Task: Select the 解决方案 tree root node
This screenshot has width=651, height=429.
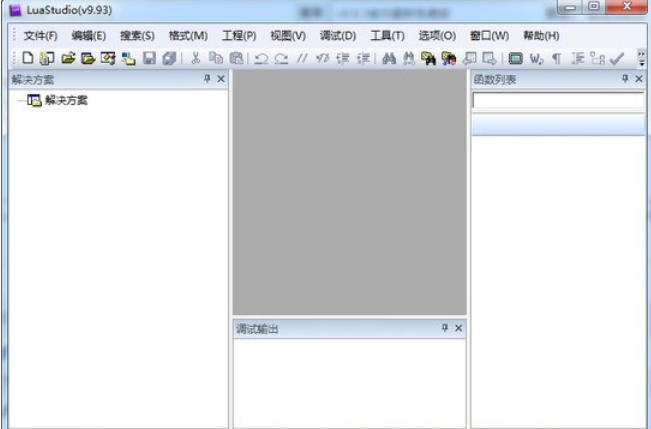Action: (x=66, y=100)
